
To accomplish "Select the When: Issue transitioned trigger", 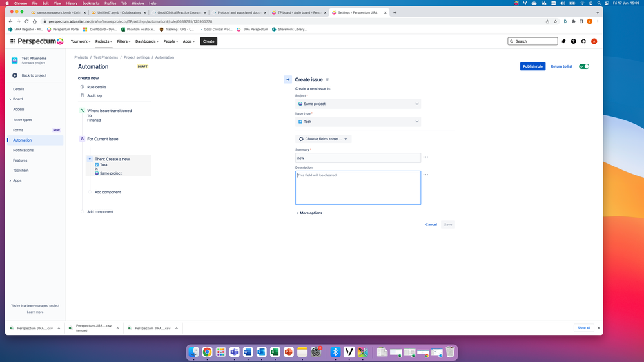I will 109,111.
